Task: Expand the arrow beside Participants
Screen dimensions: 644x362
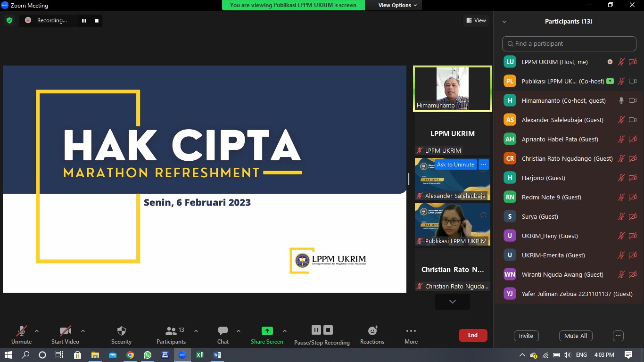Action: tap(196, 331)
